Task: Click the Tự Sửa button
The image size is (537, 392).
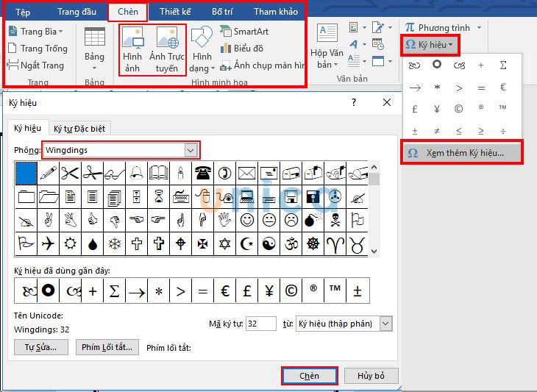Action: pos(41,347)
